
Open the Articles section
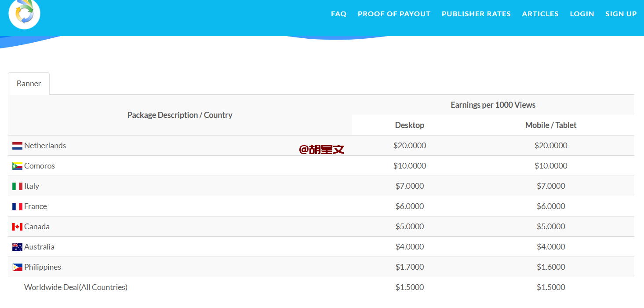(x=540, y=14)
